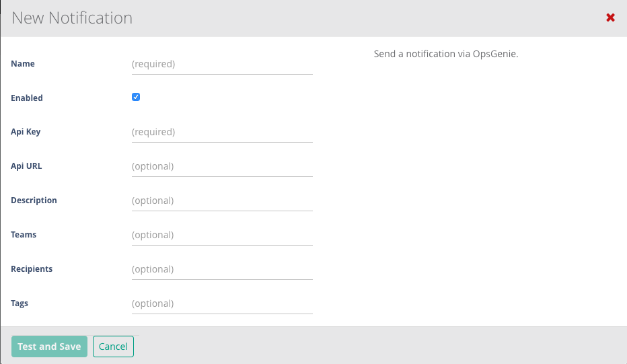
Task: Select the Tags optional field
Action: click(222, 304)
